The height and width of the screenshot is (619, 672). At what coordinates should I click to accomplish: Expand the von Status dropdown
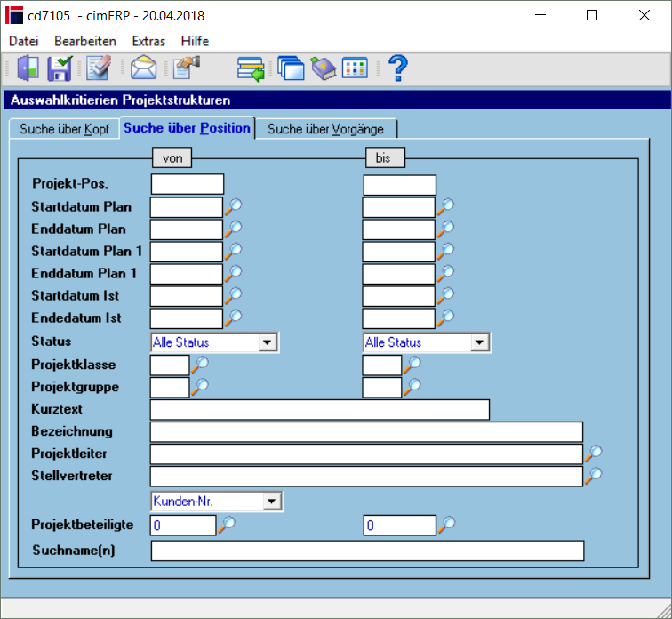click(268, 342)
